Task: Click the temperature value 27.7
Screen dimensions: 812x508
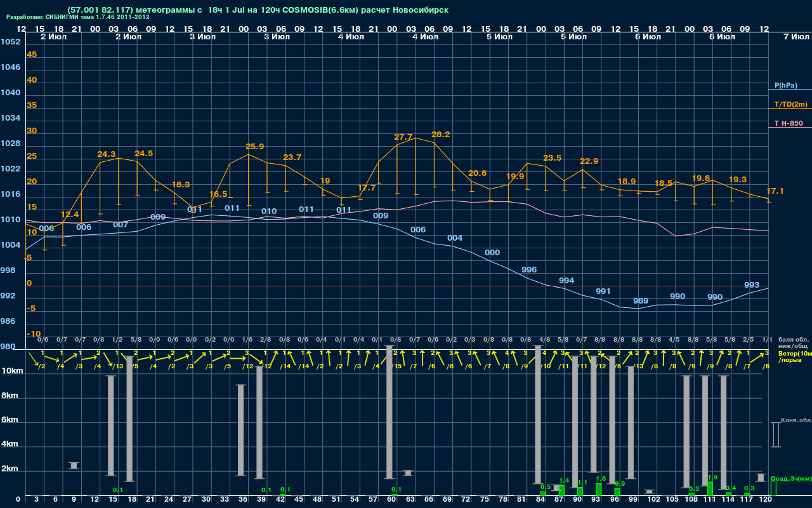Action: 403,137
